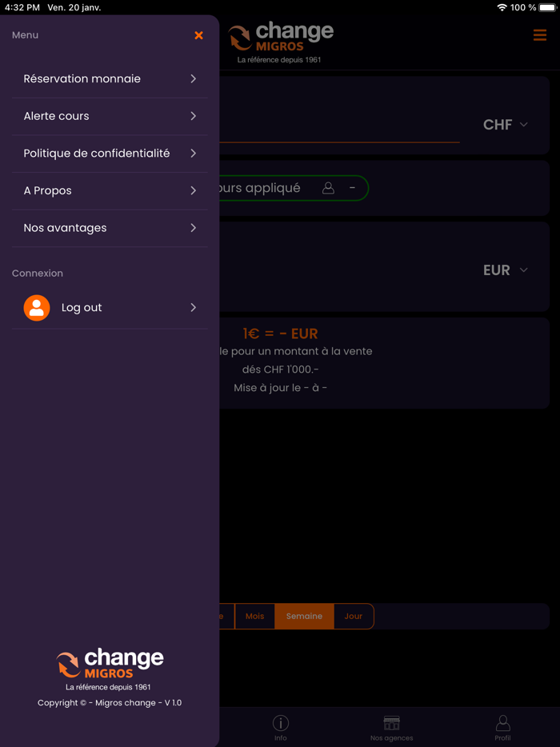Tap the person icon in cours appliqué pill

(327, 188)
